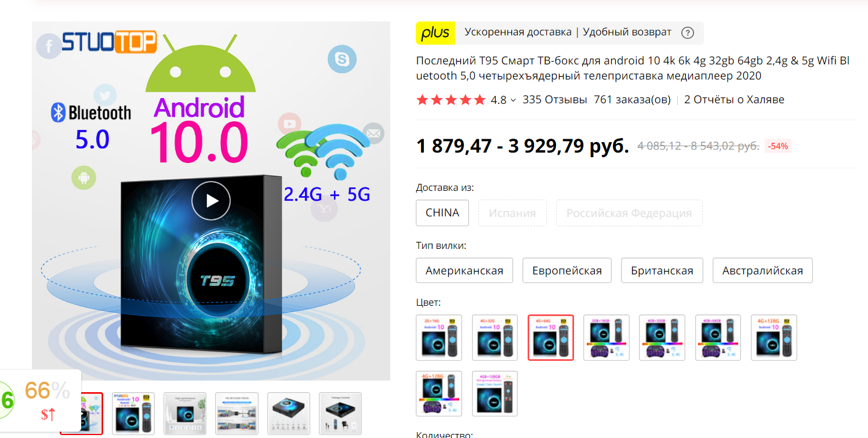The height and width of the screenshot is (438, 868).
Task: Select CHINA shipping origin
Action: click(442, 212)
